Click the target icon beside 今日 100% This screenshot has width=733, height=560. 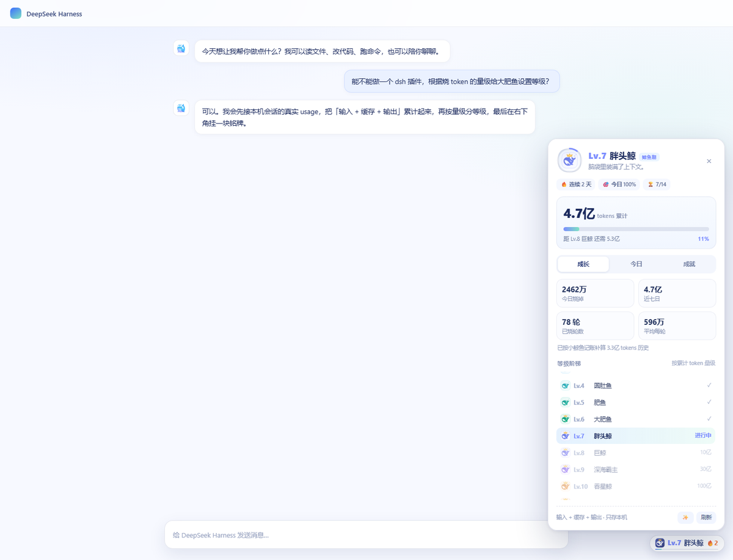606,184
